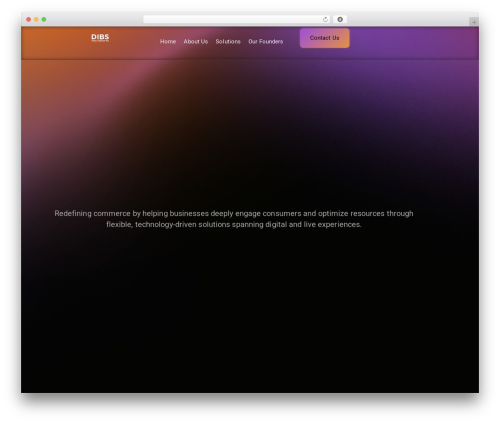
Task: Close the browser window with red button
Action: pos(29,19)
